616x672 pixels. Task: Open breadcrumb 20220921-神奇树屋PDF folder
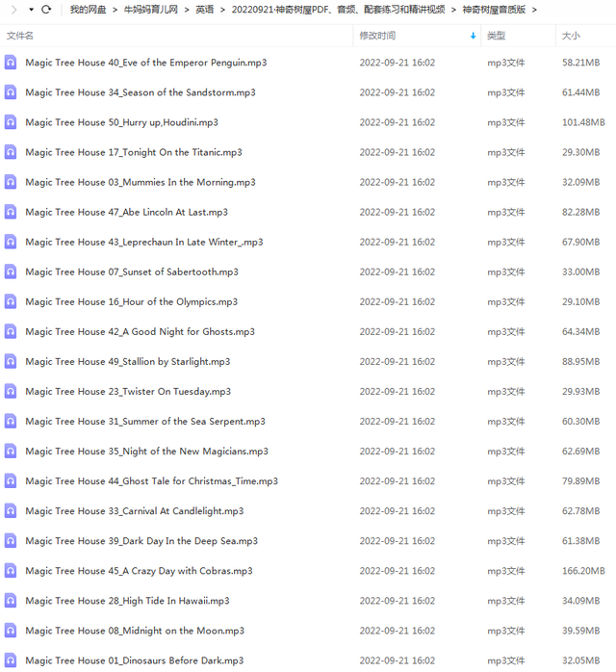tap(338, 10)
